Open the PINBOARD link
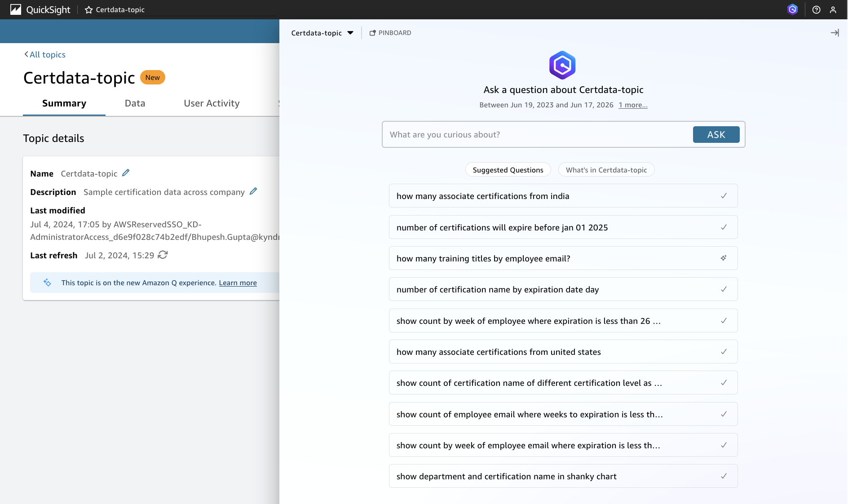This screenshot has width=848, height=504. [x=390, y=33]
